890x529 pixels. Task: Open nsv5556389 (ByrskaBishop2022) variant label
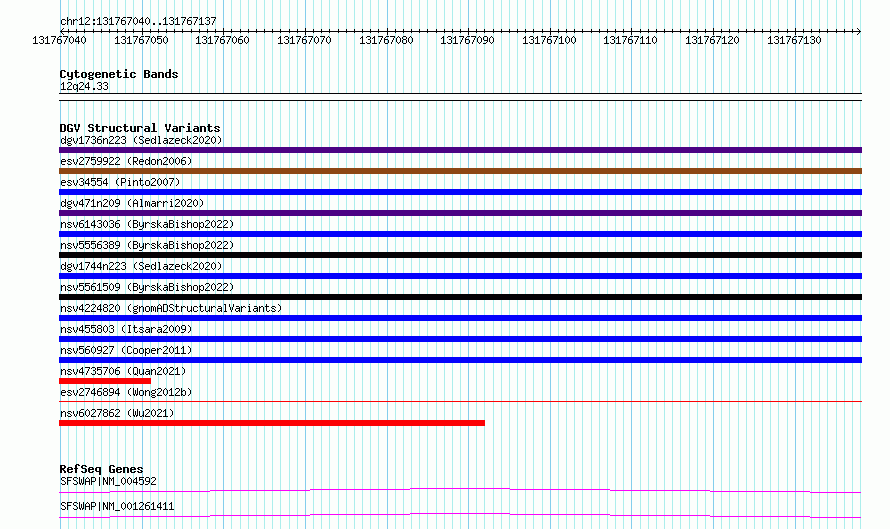147,245
